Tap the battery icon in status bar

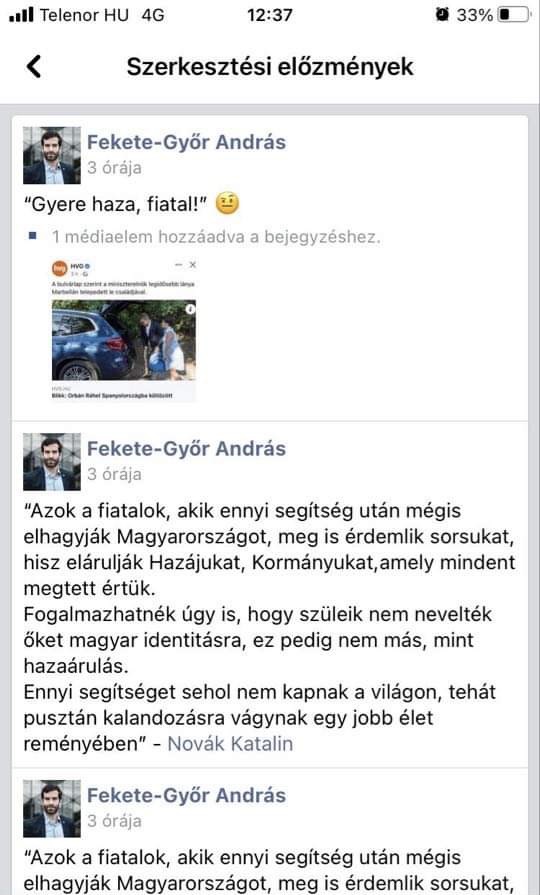pos(514,15)
